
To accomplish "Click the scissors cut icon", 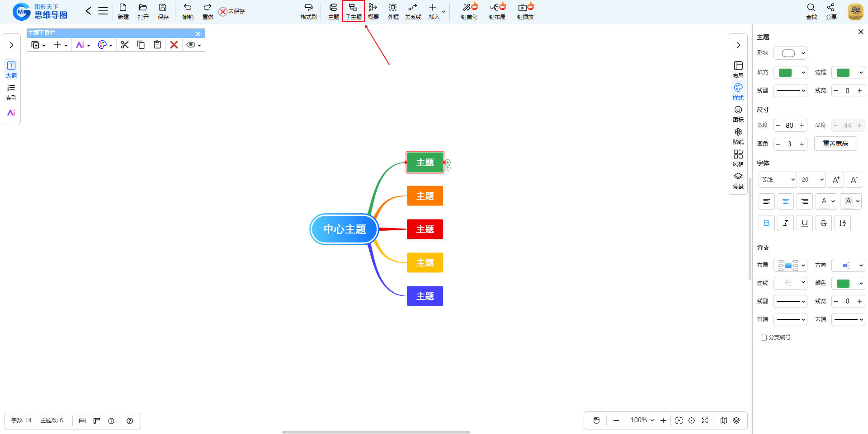I will tap(125, 45).
